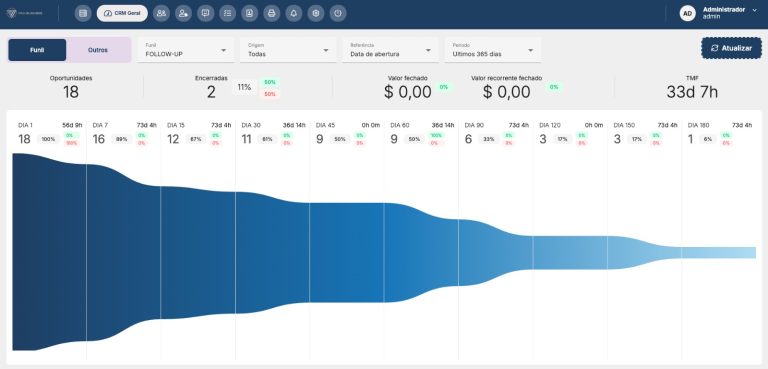Click the DIA 1 stage header
Screen dimensions: 768x369
pyautogui.click(x=25, y=125)
